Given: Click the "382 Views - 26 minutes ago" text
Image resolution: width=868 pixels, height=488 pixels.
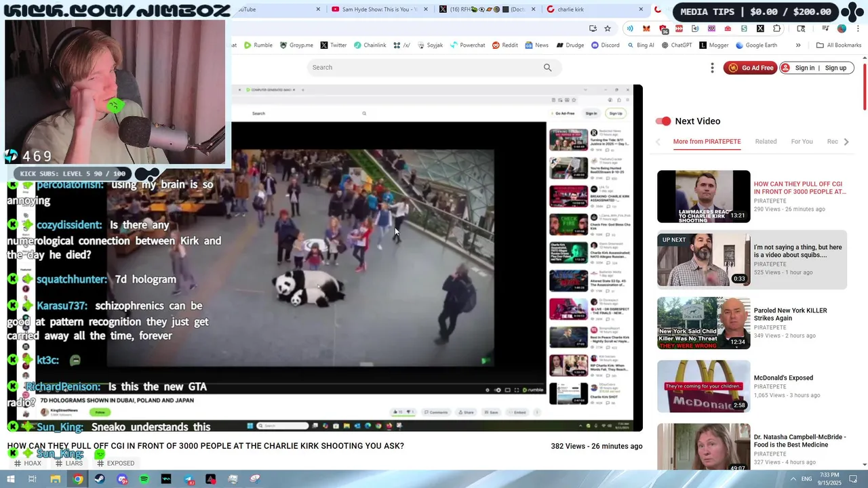Looking at the screenshot, I should 597,446.
